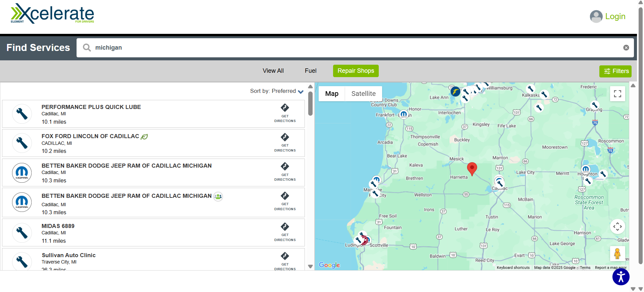This screenshot has height=292, width=644.
Task: Click Midas 6889 wrench icon
Action: pyautogui.click(x=22, y=233)
